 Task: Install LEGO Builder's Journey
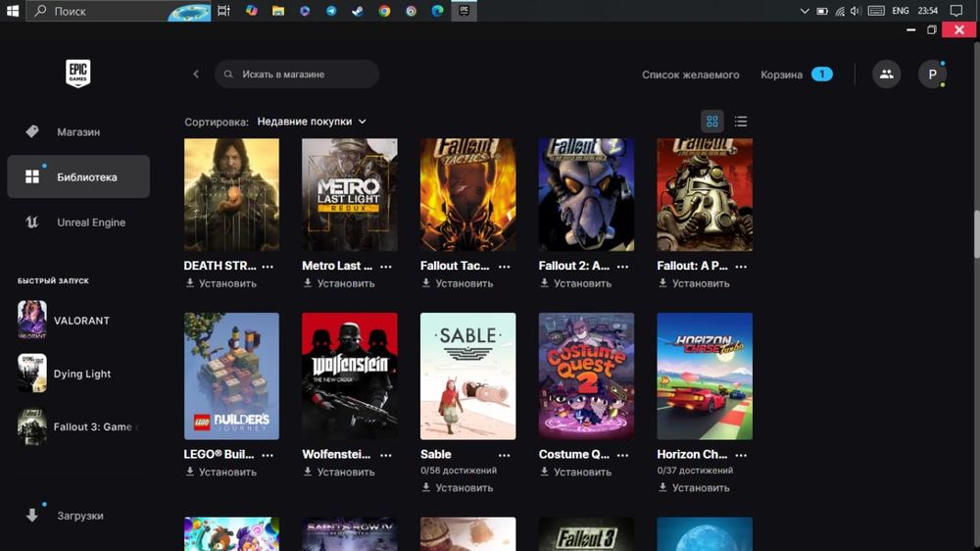pyautogui.click(x=221, y=473)
